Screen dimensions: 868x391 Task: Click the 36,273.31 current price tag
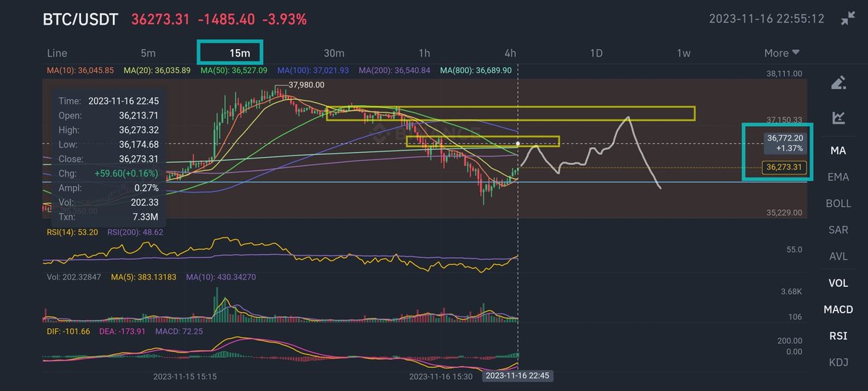[785, 167]
